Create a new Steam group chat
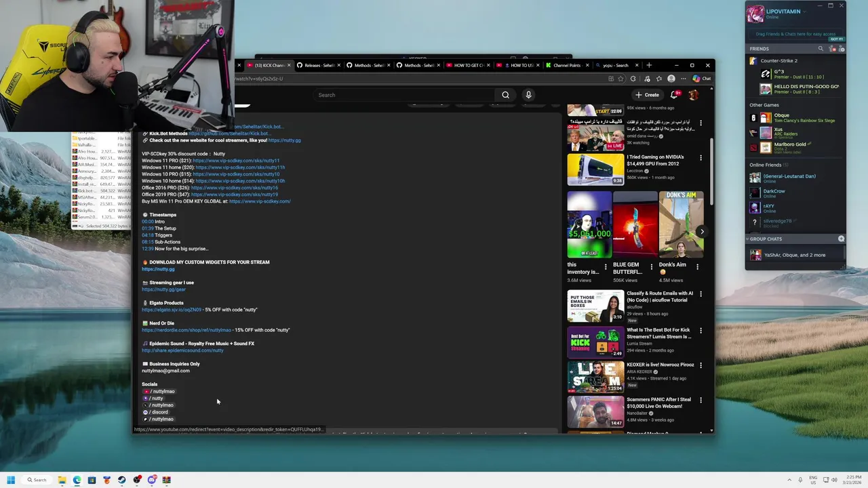This screenshot has height=488, width=868. click(x=841, y=239)
